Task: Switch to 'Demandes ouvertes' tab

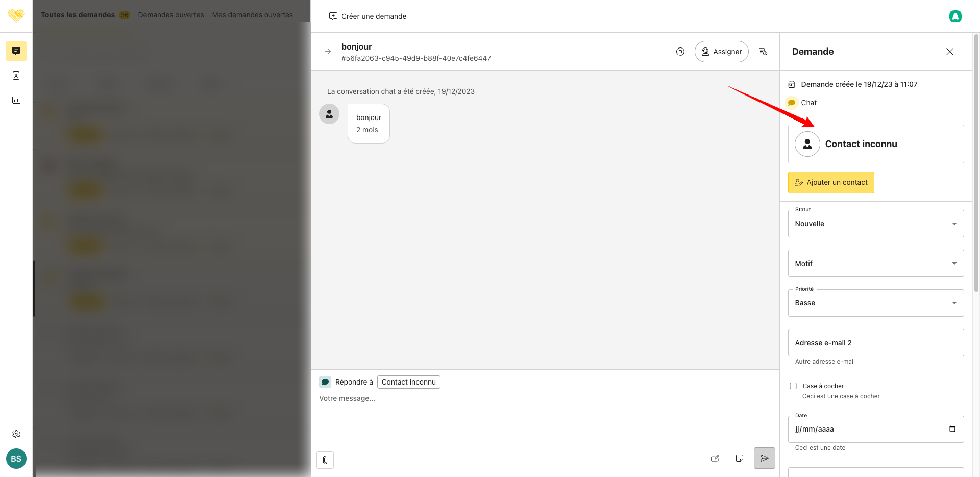Action: (171, 15)
